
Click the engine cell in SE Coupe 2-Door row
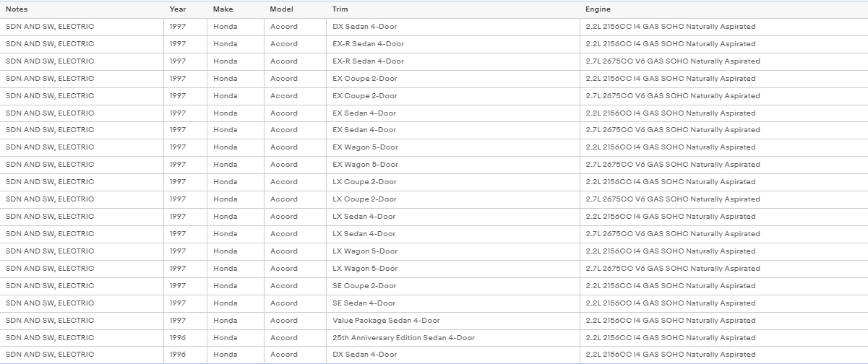(x=723, y=286)
